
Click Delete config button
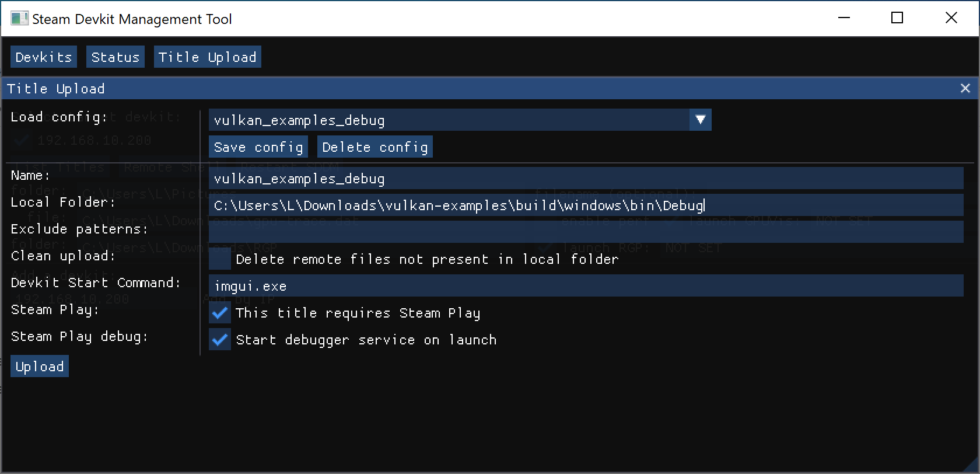click(x=375, y=147)
